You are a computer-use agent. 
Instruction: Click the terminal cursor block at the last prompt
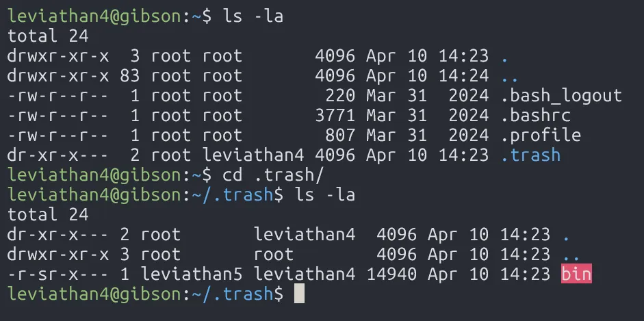(298, 294)
